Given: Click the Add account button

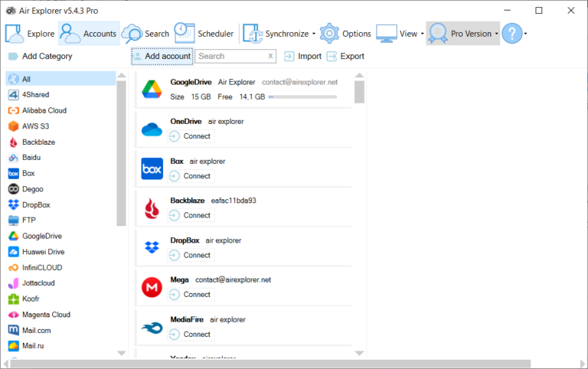Looking at the screenshot, I should (162, 56).
